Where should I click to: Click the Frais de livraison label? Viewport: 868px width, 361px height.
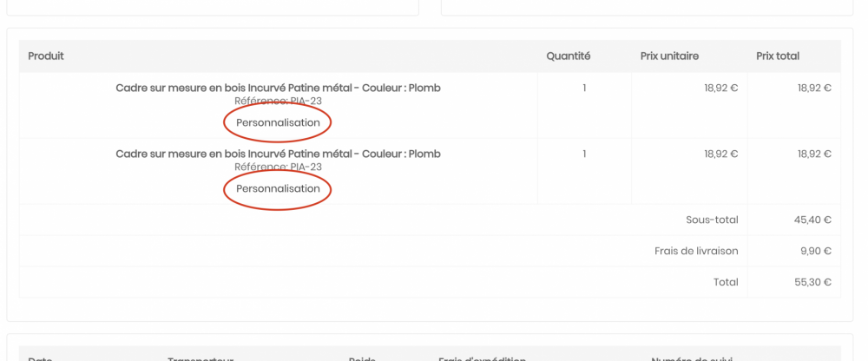click(696, 251)
